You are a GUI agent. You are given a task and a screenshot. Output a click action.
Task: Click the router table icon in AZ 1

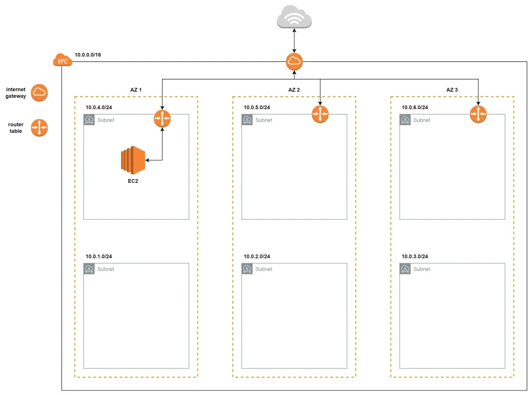pos(162,118)
